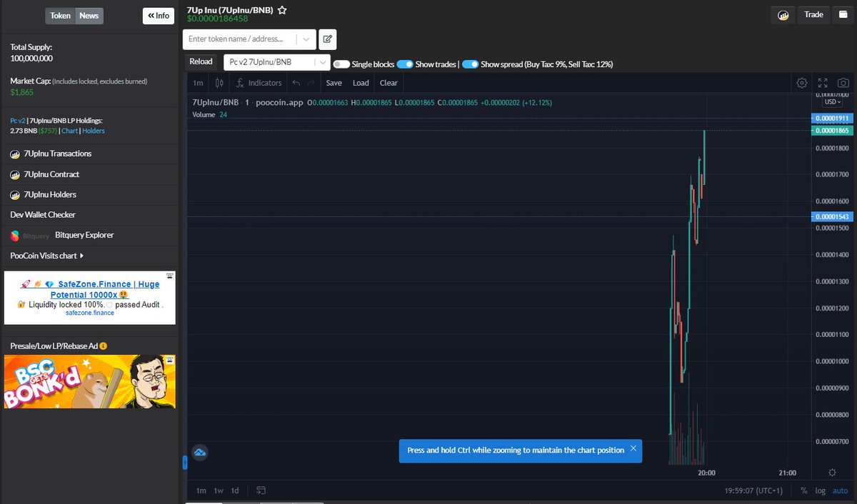This screenshot has height=504, width=857.
Task: Open Bitquery Explorer link
Action: pyautogui.click(x=84, y=235)
